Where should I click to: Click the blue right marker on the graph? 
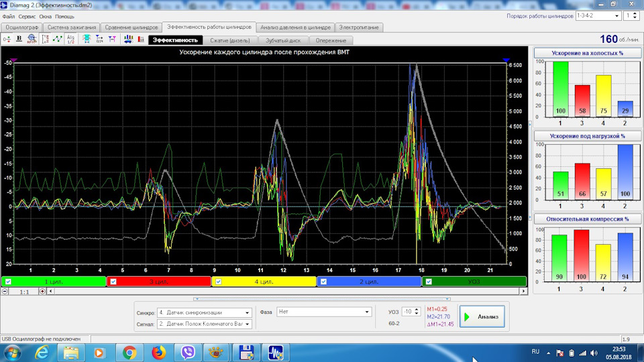(x=506, y=60)
